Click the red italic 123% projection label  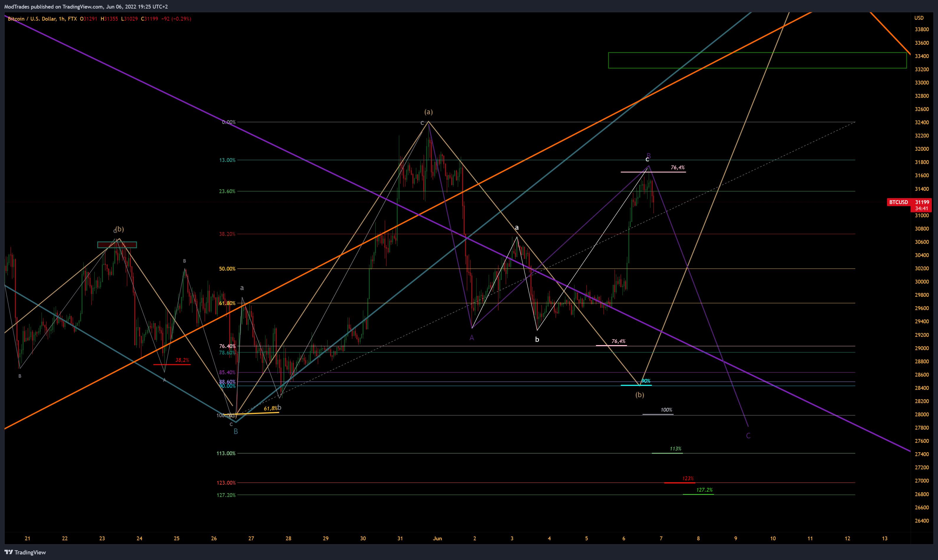(x=688, y=478)
